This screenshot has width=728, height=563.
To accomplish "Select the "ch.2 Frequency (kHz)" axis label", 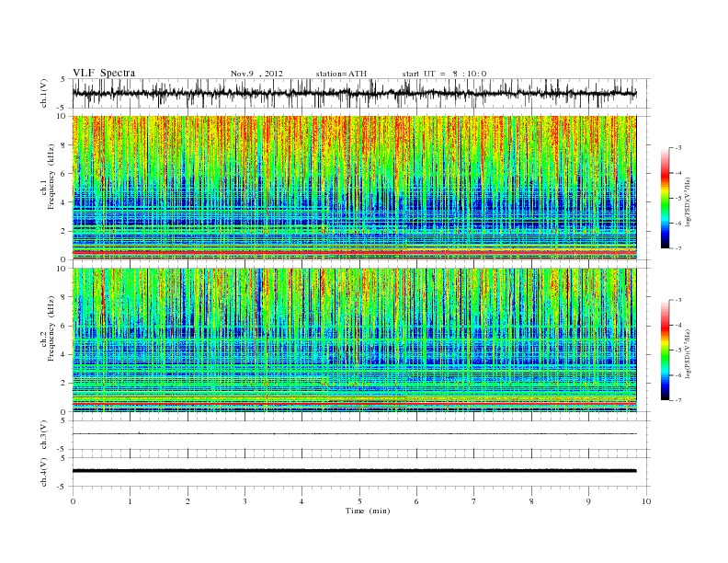I will (48, 329).
